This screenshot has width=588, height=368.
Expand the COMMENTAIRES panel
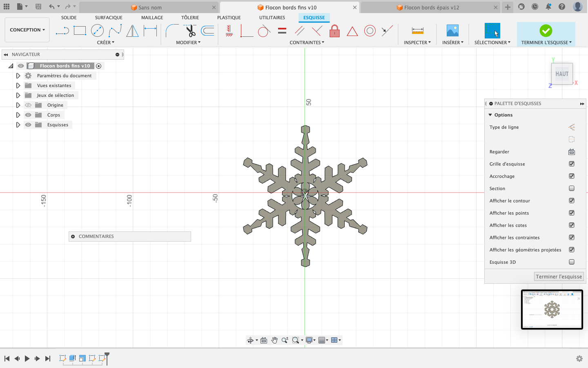coord(73,236)
